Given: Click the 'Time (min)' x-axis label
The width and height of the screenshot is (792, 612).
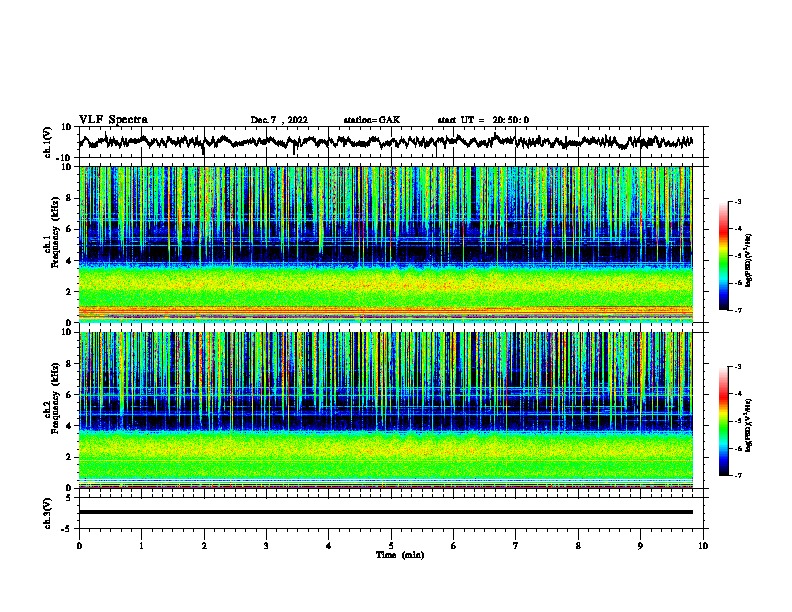Looking at the screenshot, I should (x=400, y=555).
